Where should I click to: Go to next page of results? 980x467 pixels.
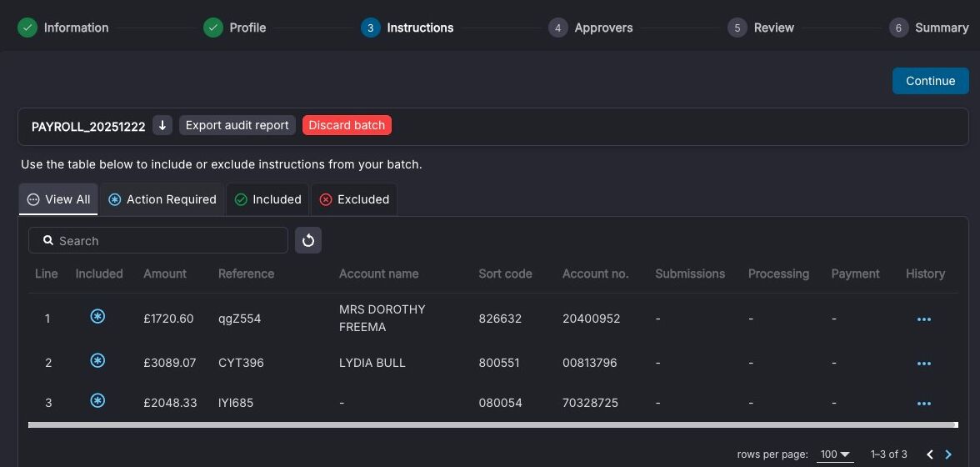948,454
